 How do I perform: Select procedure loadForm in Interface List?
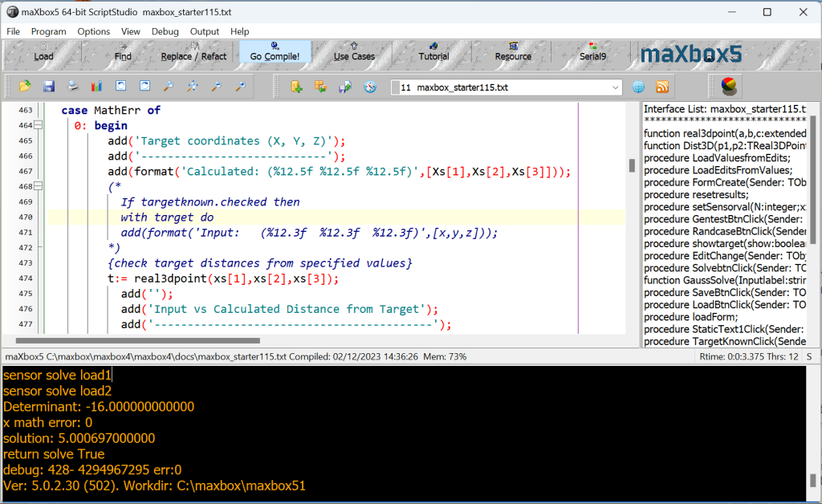(689, 317)
